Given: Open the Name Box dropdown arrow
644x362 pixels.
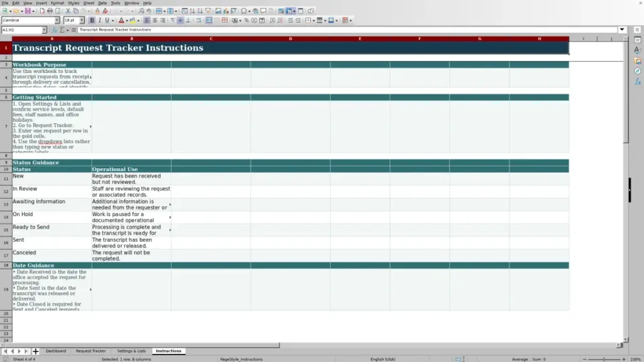Looking at the screenshot, I should 44,30.
